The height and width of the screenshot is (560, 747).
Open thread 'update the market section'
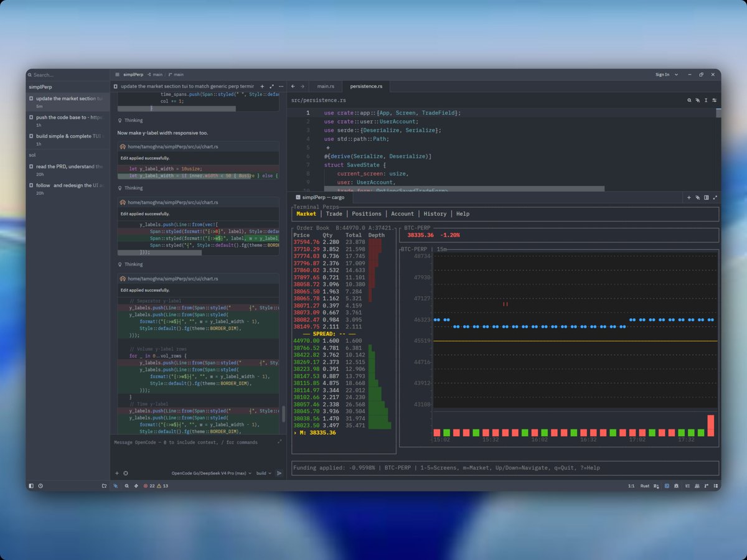tap(68, 102)
